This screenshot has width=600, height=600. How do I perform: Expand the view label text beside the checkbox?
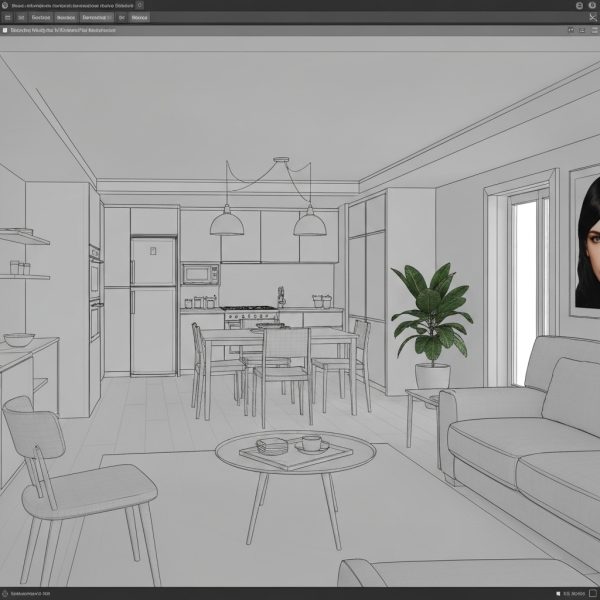pyautogui.click(x=62, y=30)
